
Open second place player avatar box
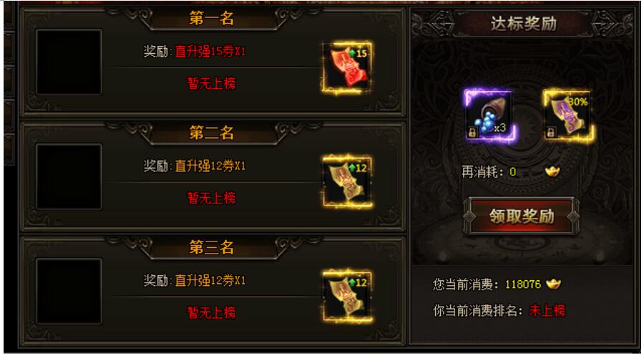point(69,177)
